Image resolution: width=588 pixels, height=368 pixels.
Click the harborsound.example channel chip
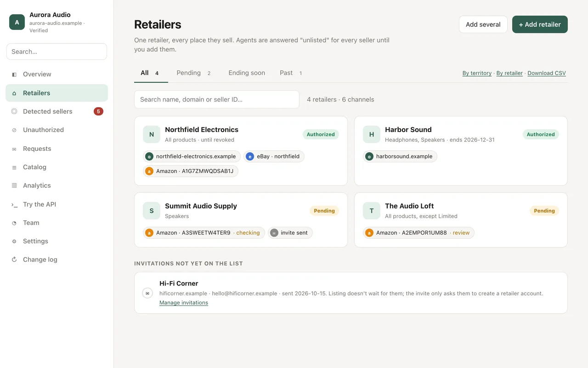pyautogui.click(x=400, y=156)
